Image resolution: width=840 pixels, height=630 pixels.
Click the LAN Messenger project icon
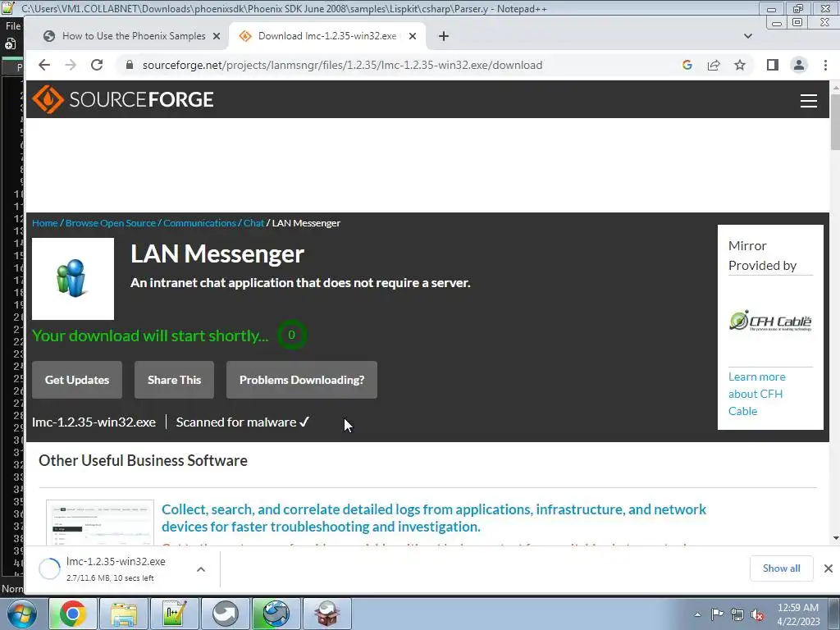pyautogui.click(x=73, y=279)
